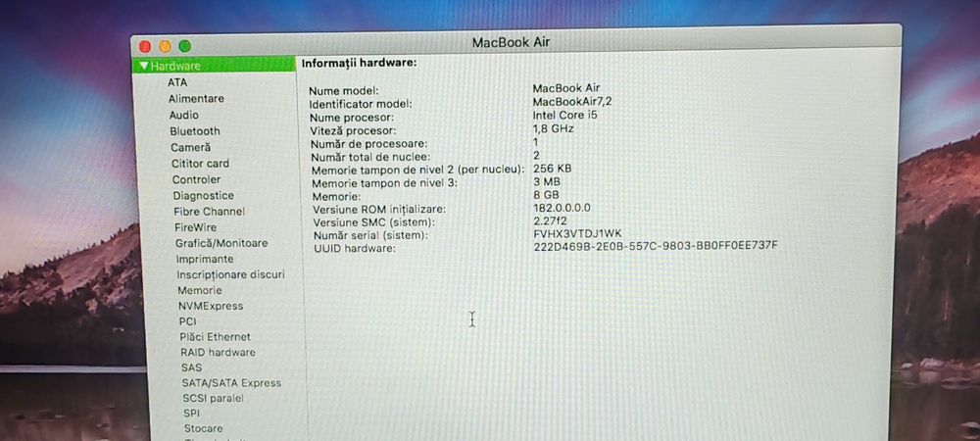Click the 8 GB memory value
The width and height of the screenshot is (980, 441).
click(x=546, y=195)
